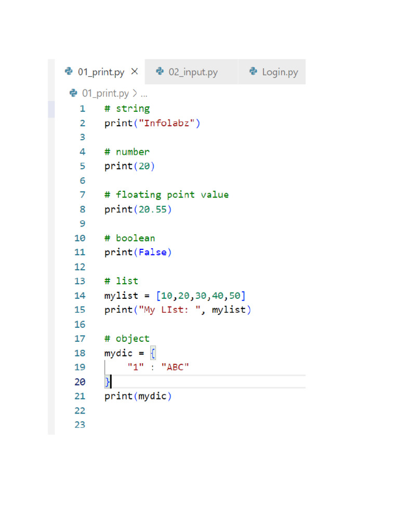Click the print(20.55) statement
Screen dimensions: 399x532
138,209
